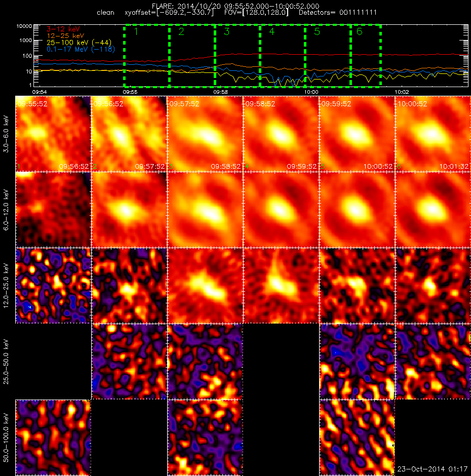Image resolution: width=471 pixels, height=476 pixels.
Task: Pick the 12.0-25.0 keV image in interval 5 column
Action: point(357,286)
